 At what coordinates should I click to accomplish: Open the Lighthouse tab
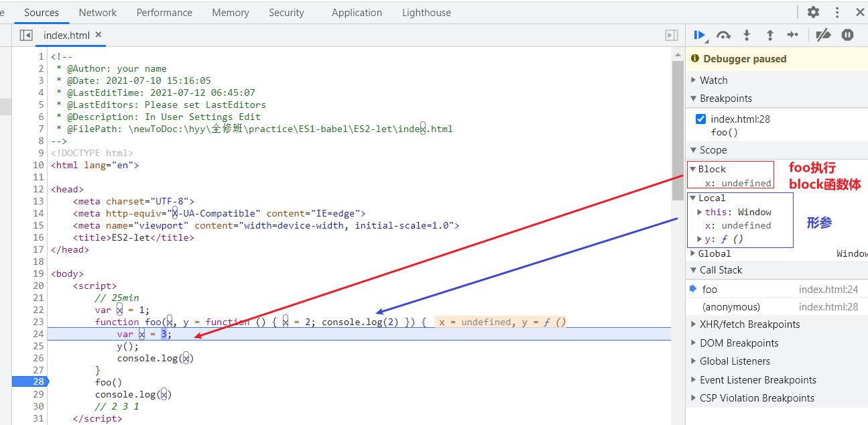coord(426,13)
